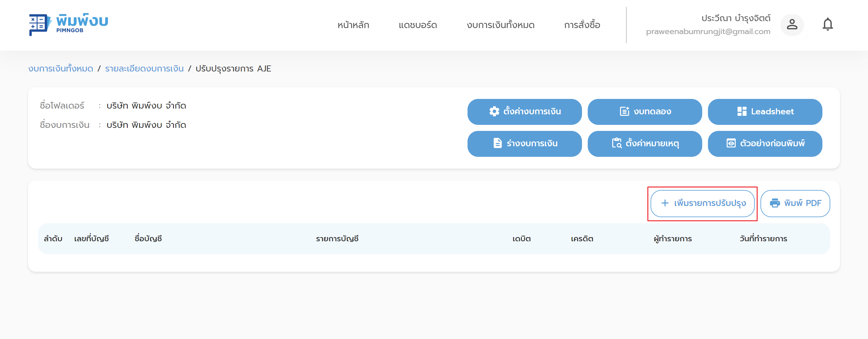868x339 pixels.
Task: Open the user profile avatar icon
Action: pos(792,24)
